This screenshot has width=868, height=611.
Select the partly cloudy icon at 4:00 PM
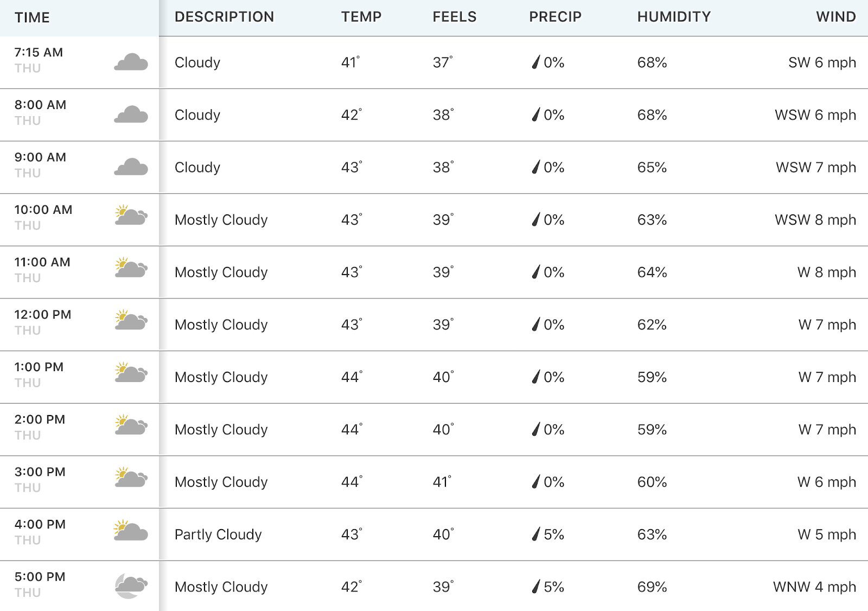point(131,530)
